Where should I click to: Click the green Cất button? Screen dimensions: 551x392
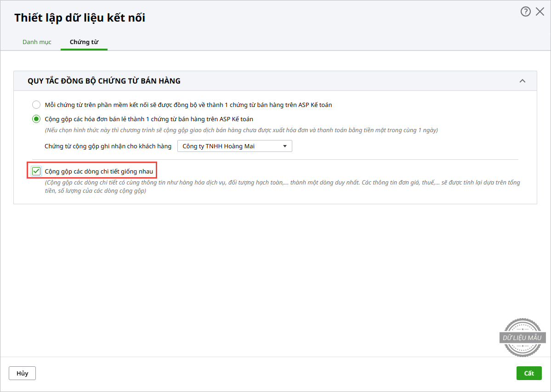(x=529, y=373)
